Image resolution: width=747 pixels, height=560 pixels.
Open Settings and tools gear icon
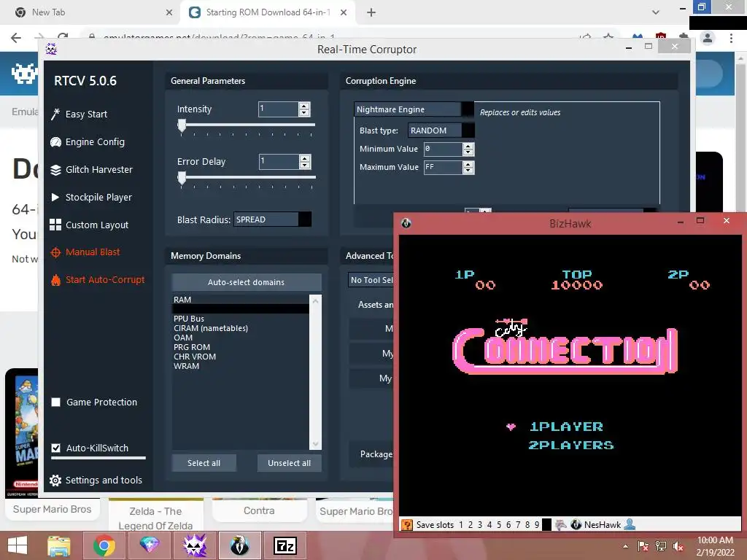[x=55, y=481]
